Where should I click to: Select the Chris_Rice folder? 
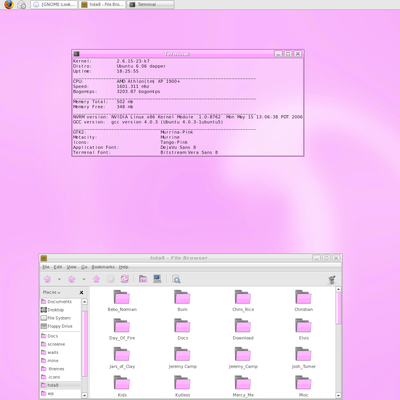coord(243,301)
